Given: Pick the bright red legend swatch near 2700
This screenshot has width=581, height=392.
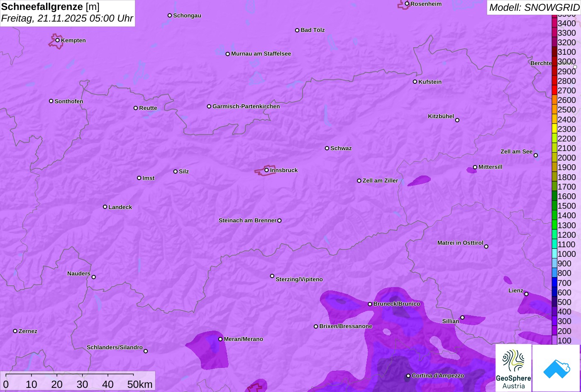Looking at the screenshot, I should pos(554,90).
